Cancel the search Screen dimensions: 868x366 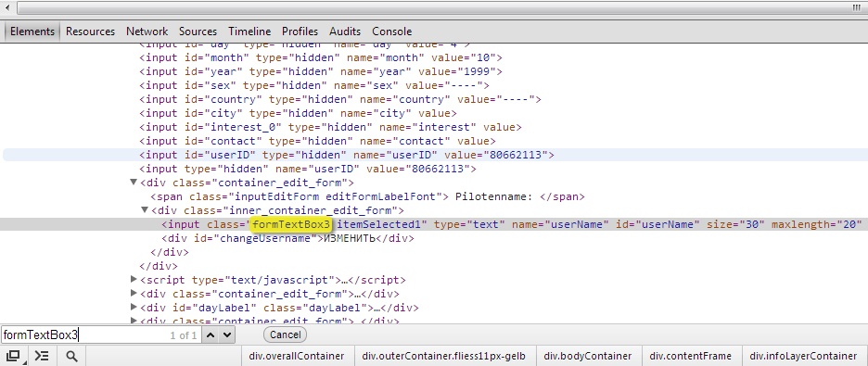[285, 334]
